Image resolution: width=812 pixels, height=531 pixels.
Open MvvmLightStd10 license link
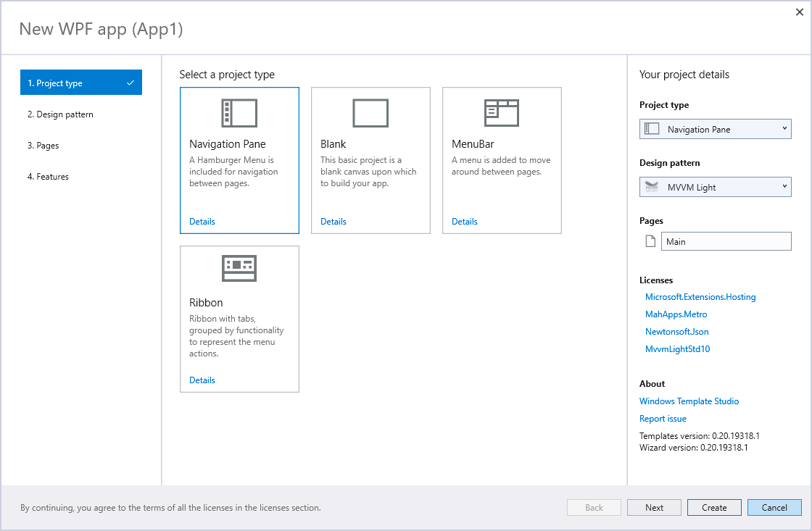click(x=677, y=349)
